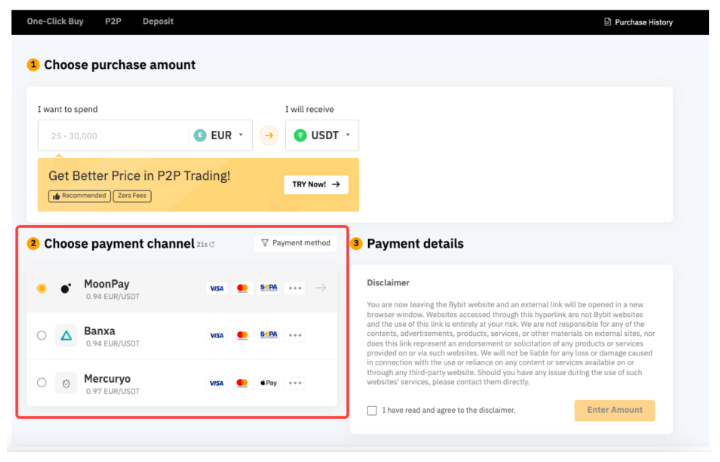The image size is (720, 462).
Task: Click the MoonPay rate 0.94 EUR/USDT
Action: [x=112, y=297]
